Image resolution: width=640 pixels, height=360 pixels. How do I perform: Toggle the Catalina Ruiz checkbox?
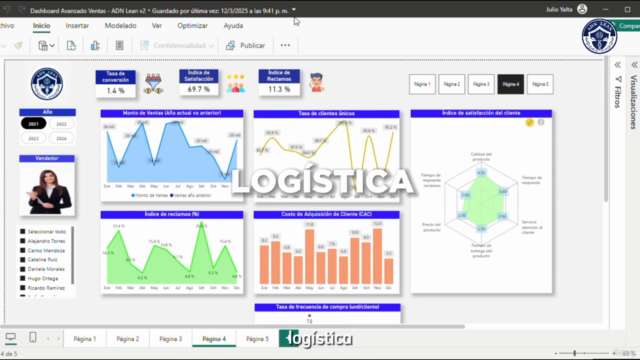point(23,260)
